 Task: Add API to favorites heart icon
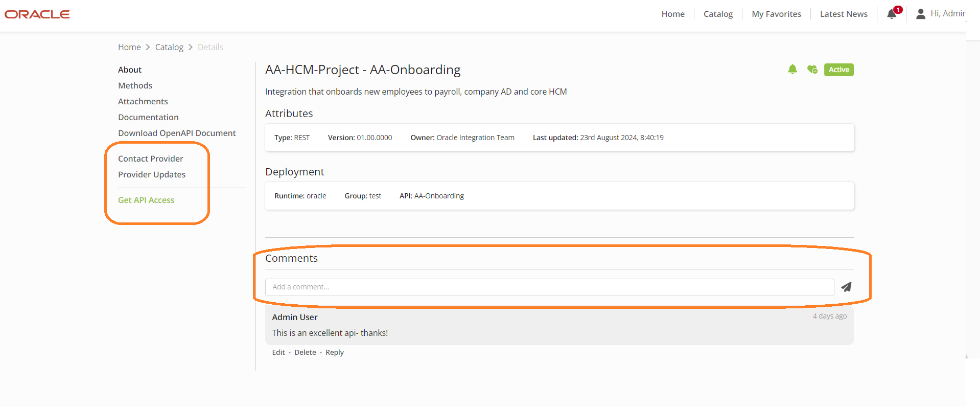812,70
